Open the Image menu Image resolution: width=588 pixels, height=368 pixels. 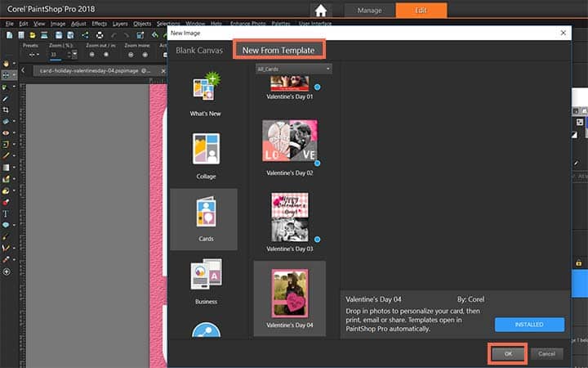click(x=58, y=24)
